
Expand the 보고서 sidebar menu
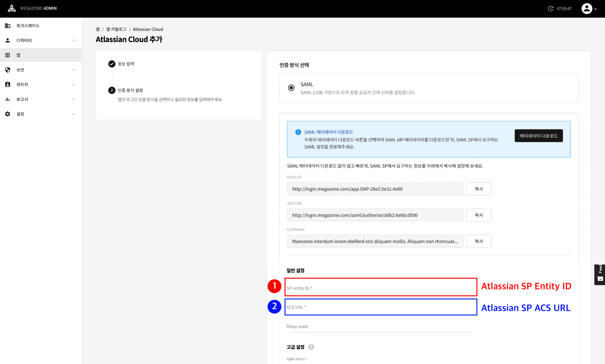coord(73,99)
